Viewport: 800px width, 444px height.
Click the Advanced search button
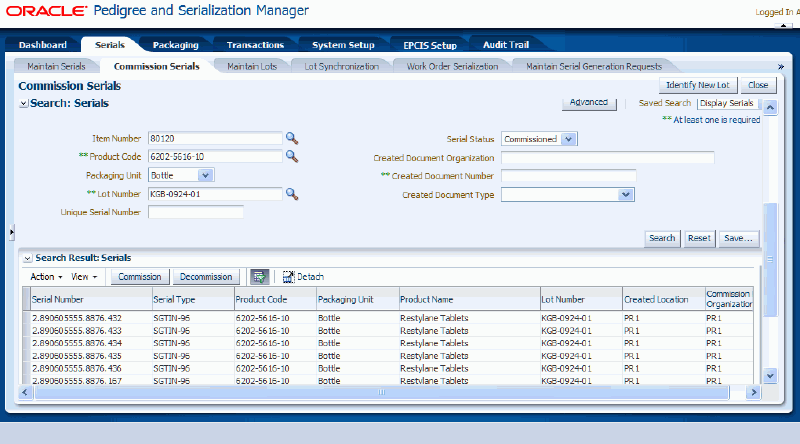588,103
